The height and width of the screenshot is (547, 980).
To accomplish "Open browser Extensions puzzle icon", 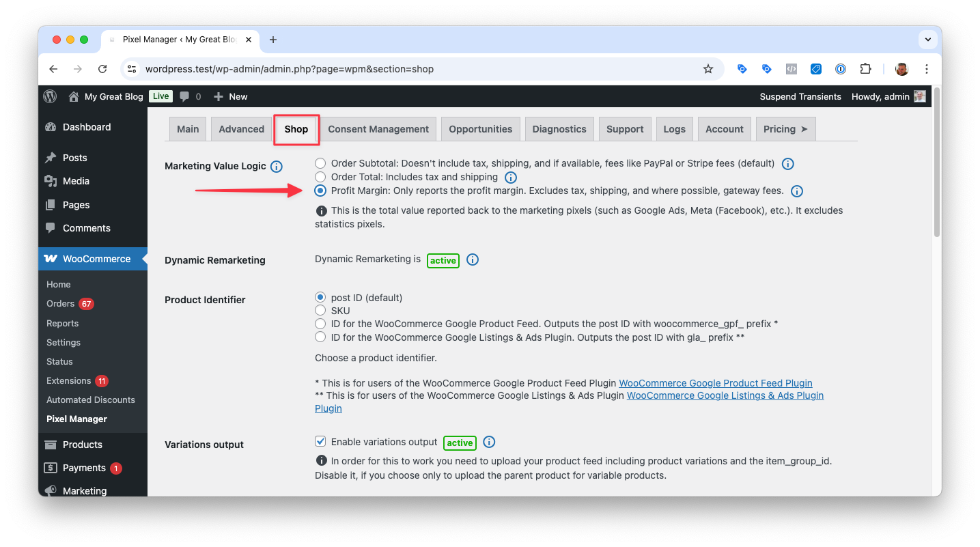I will pos(865,69).
